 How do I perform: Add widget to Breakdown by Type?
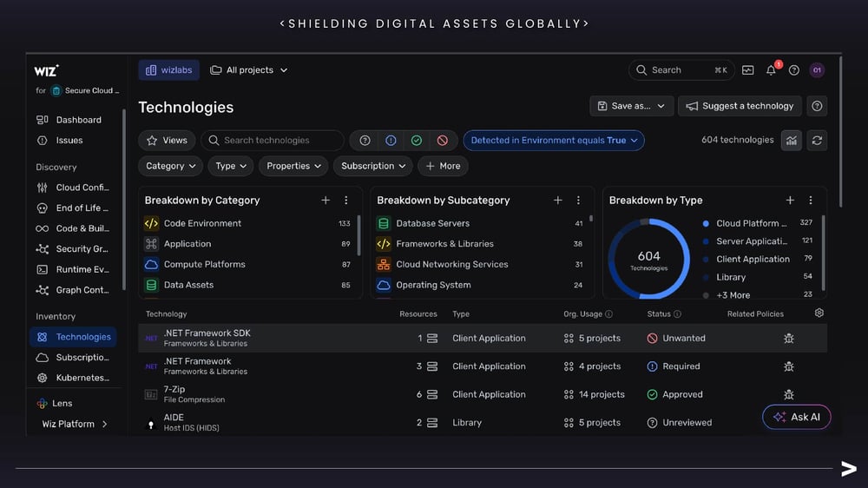point(790,200)
